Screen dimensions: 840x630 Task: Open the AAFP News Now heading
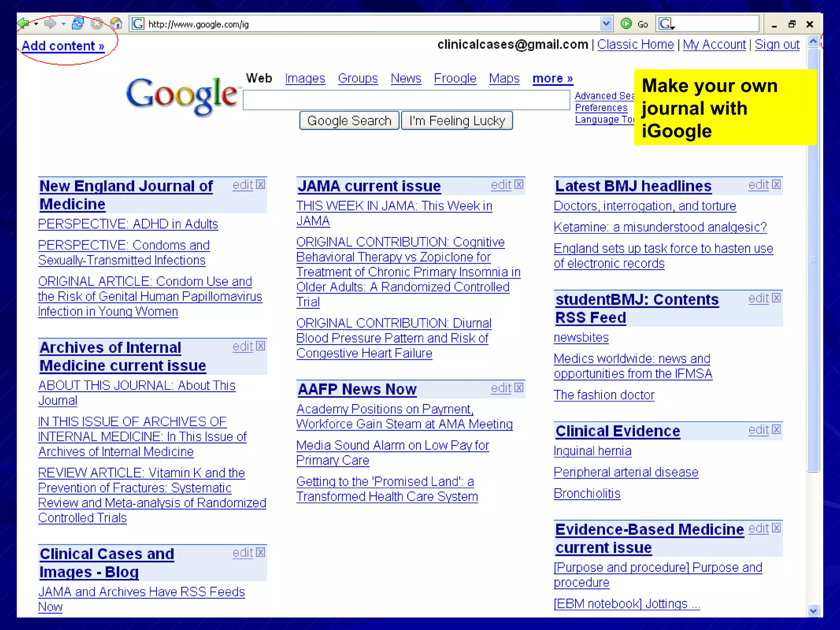(x=357, y=389)
